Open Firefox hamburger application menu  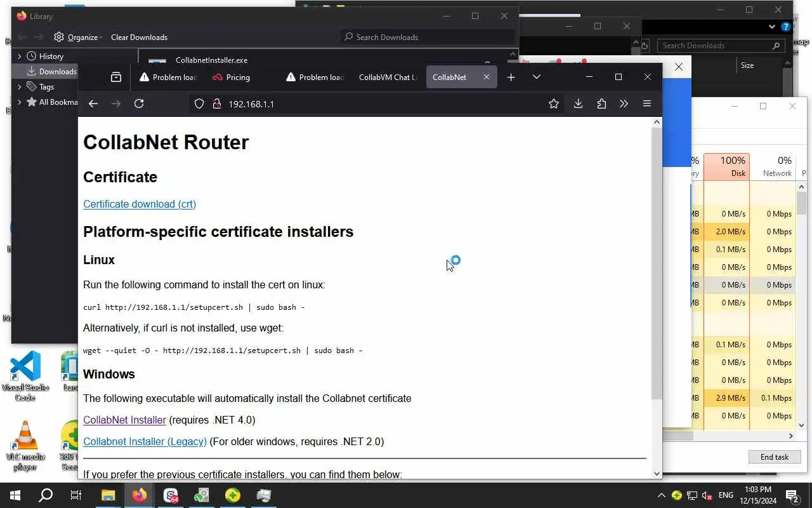click(x=647, y=104)
